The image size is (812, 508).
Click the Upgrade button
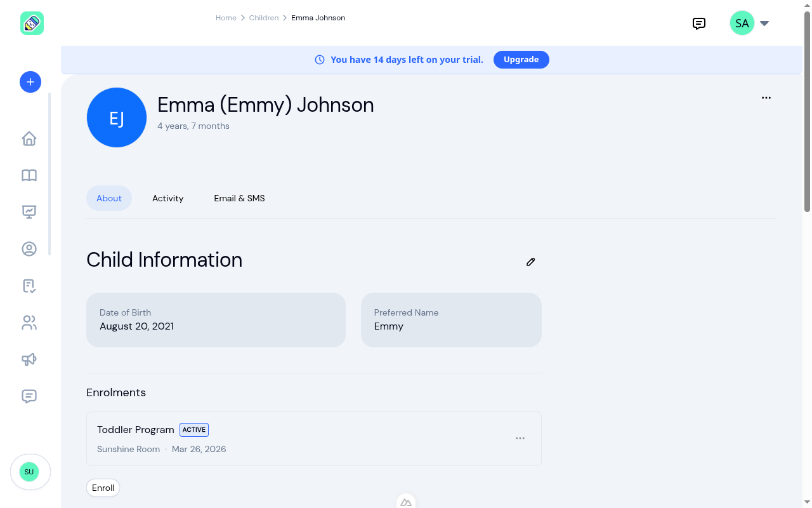tap(521, 60)
